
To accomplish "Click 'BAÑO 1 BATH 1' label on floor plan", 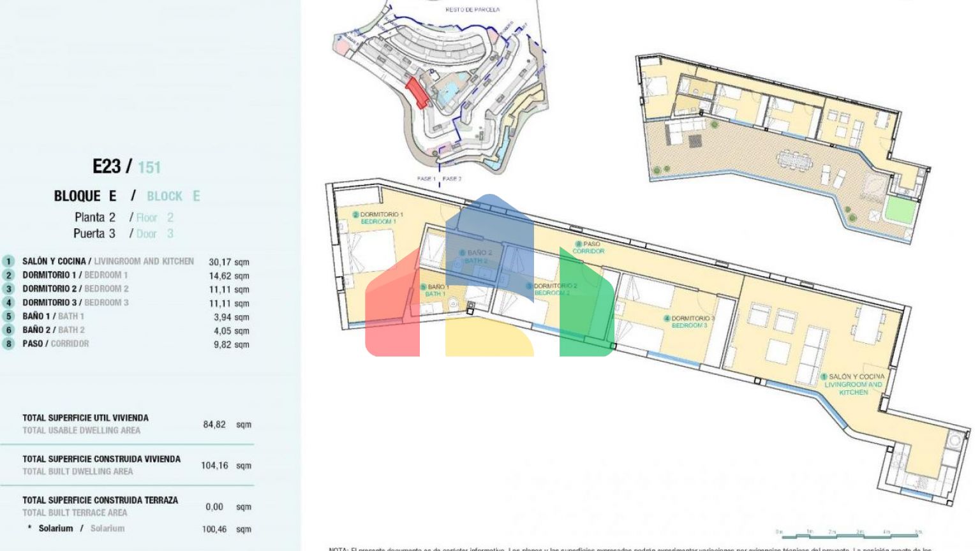I will click(435, 290).
